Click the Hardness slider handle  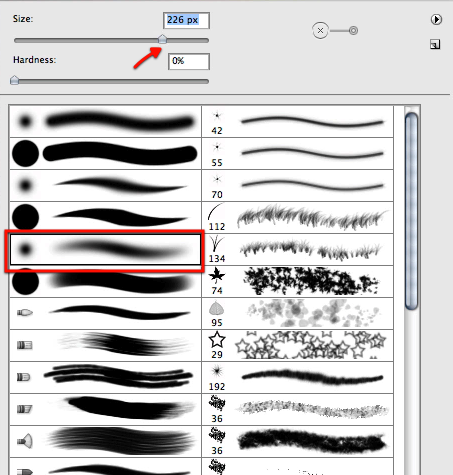tap(14, 80)
